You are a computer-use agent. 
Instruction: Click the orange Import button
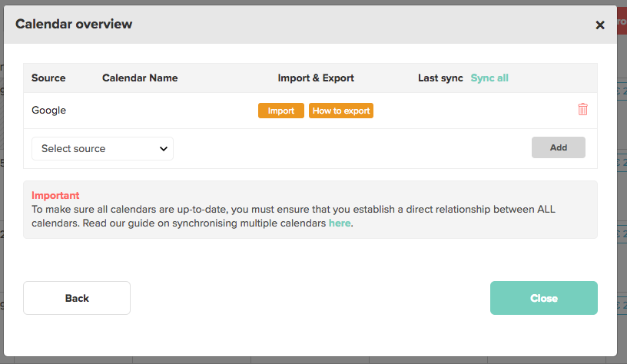point(280,111)
